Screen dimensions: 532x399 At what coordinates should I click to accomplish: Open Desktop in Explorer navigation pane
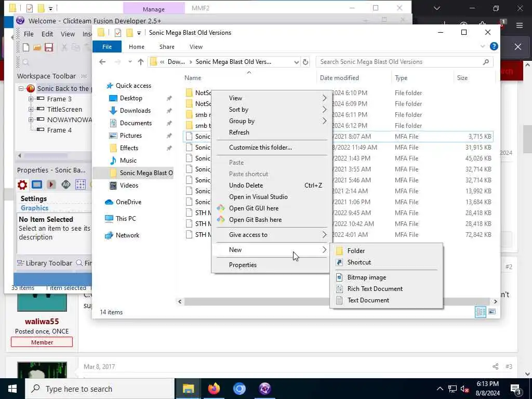[x=131, y=98]
